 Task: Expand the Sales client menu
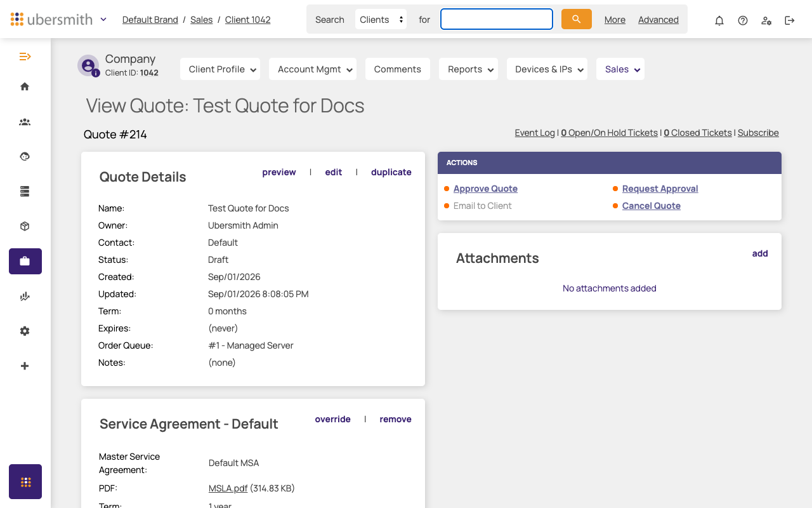point(620,69)
